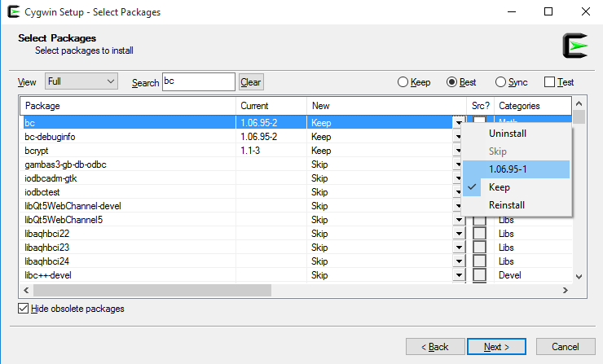Select the libaqhbci24 package name
Viewport: 603px width, 364px height.
47,261
